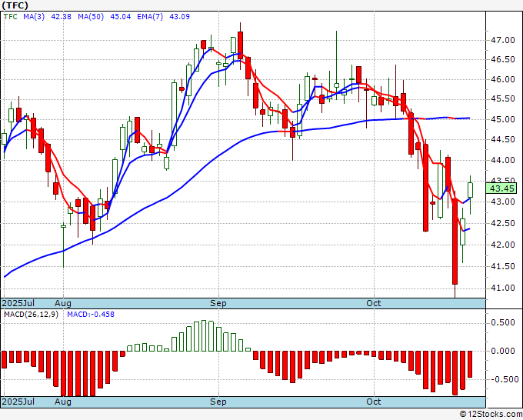
Task: Click the MA(3) value 42.38
Action: tap(61, 16)
